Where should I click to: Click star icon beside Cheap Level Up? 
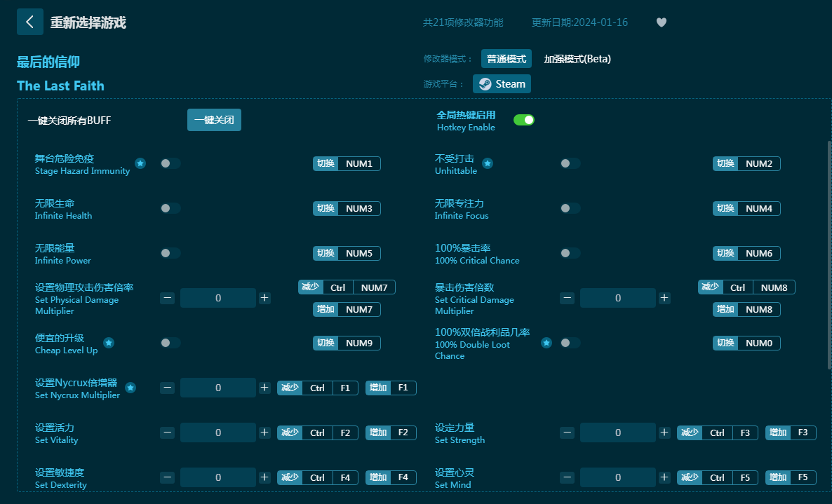tap(109, 343)
